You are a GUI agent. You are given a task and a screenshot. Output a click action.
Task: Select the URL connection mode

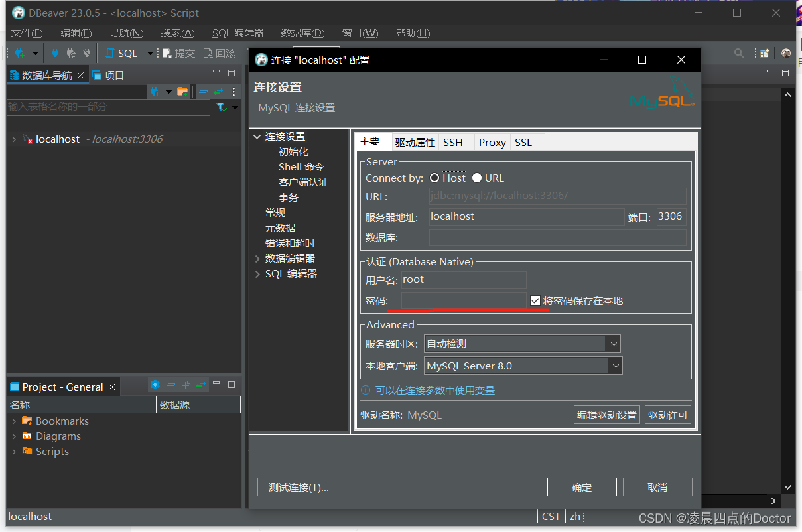[x=476, y=177]
